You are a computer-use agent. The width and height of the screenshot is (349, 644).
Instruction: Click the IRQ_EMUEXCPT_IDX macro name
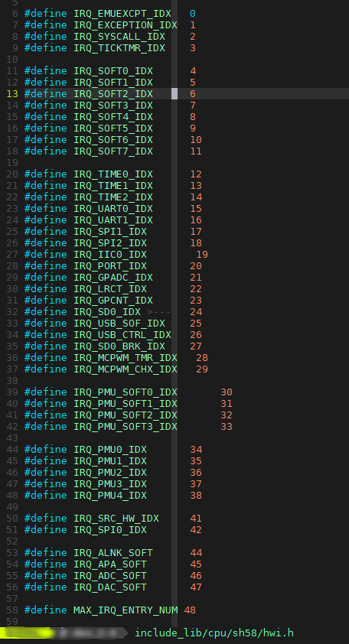click(x=122, y=14)
